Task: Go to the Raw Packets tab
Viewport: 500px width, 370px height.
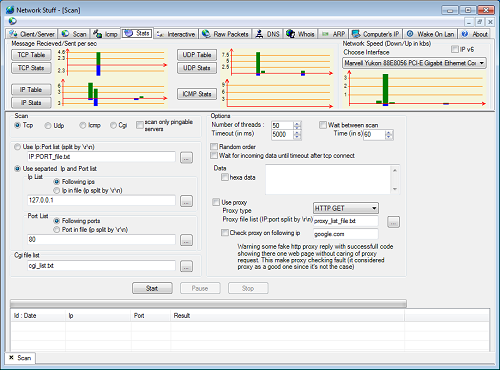Action: tap(226, 34)
